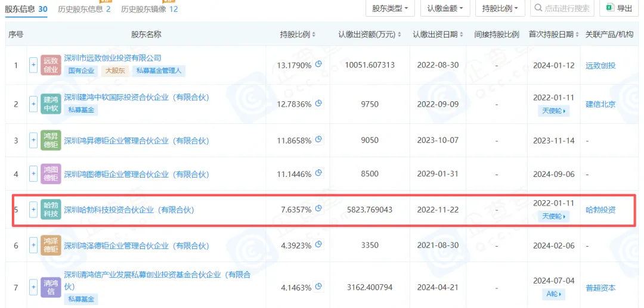644x308 pixels.
Task: Open related product 普超资本 link
Action: (600, 288)
